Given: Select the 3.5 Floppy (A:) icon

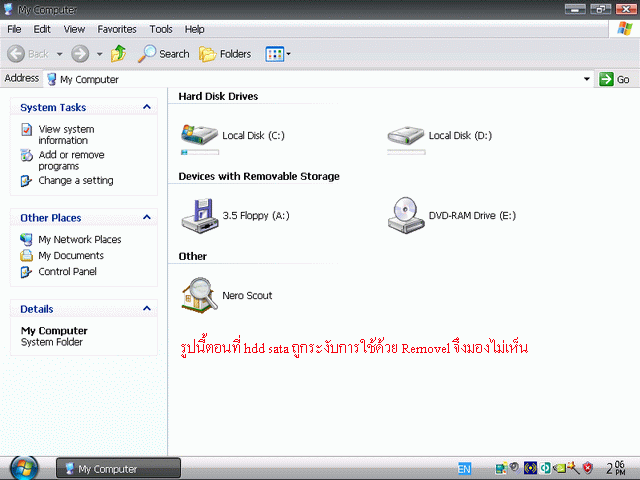Looking at the screenshot, I should click(x=200, y=216).
